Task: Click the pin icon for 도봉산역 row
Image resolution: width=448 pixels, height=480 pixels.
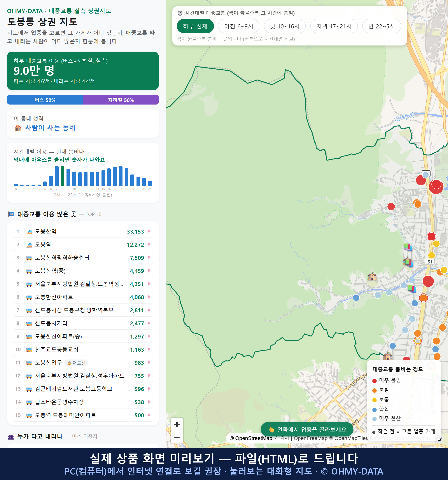Action: [x=149, y=232]
